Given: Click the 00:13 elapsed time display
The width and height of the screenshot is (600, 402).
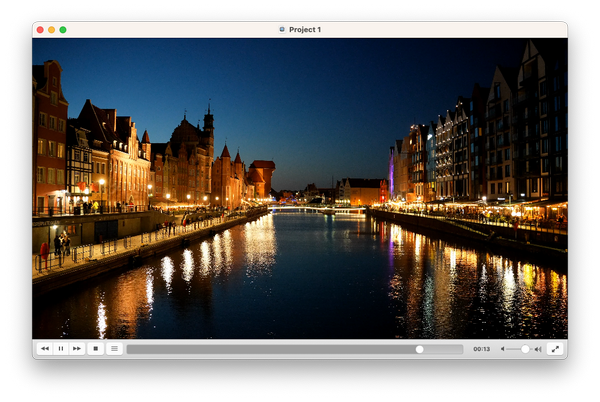Looking at the screenshot, I should (481, 349).
